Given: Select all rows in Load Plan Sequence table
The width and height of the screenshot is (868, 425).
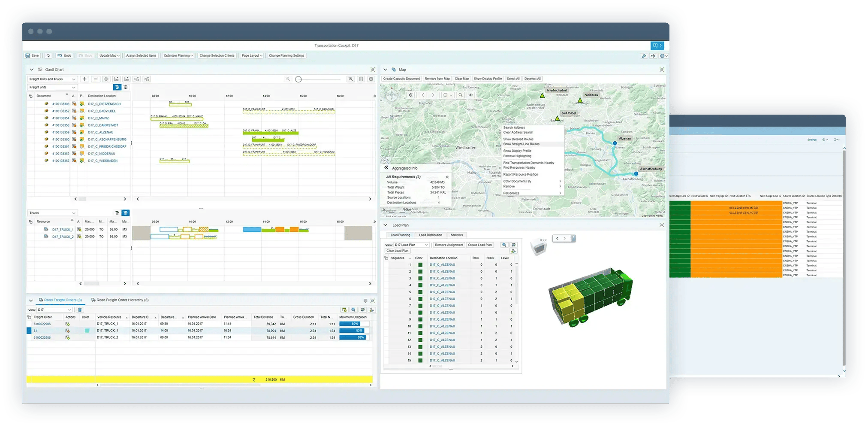Looking at the screenshot, I should coord(386,258).
